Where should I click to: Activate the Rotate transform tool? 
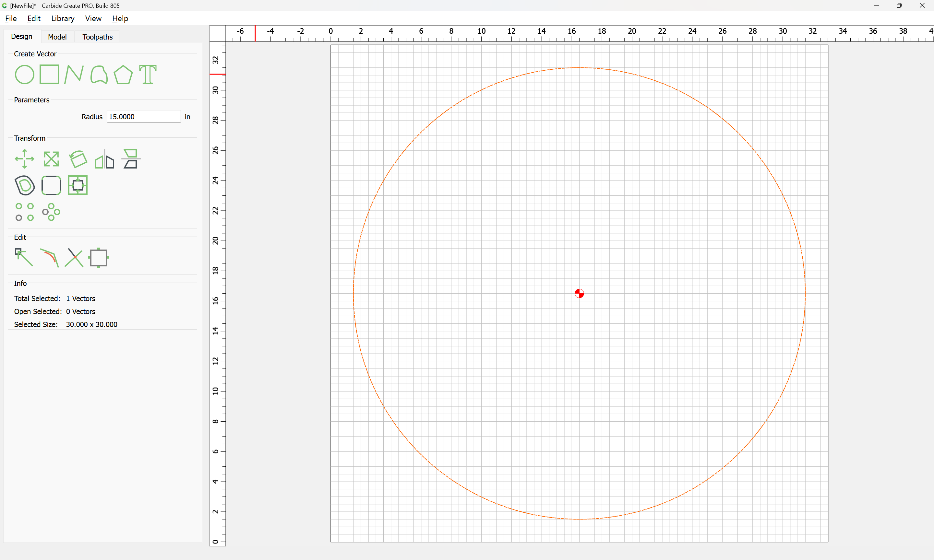[x=78, y=159]
